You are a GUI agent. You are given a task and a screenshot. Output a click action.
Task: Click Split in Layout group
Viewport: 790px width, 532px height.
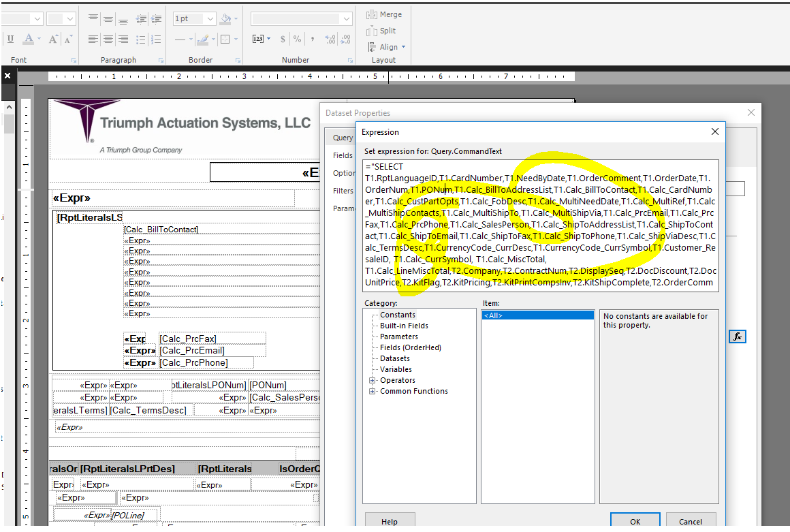[x=381, y=31]
